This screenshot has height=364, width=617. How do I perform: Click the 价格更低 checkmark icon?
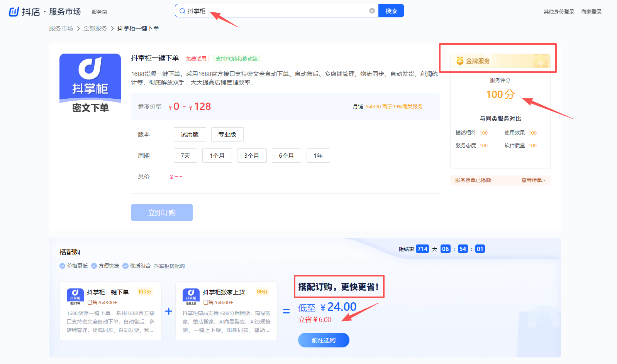click(62, 266)
